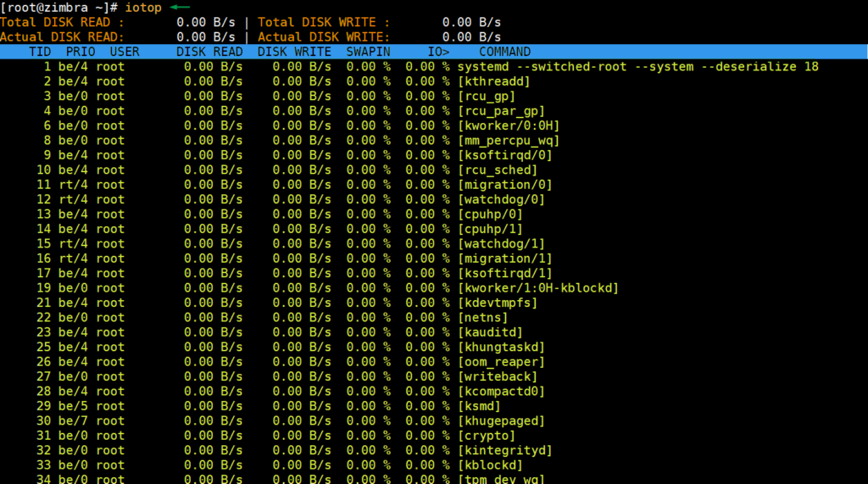Select the IO> sort column header
Image resolution: width=868 pixels, height=484 pixels.
[x=437, y=52]
